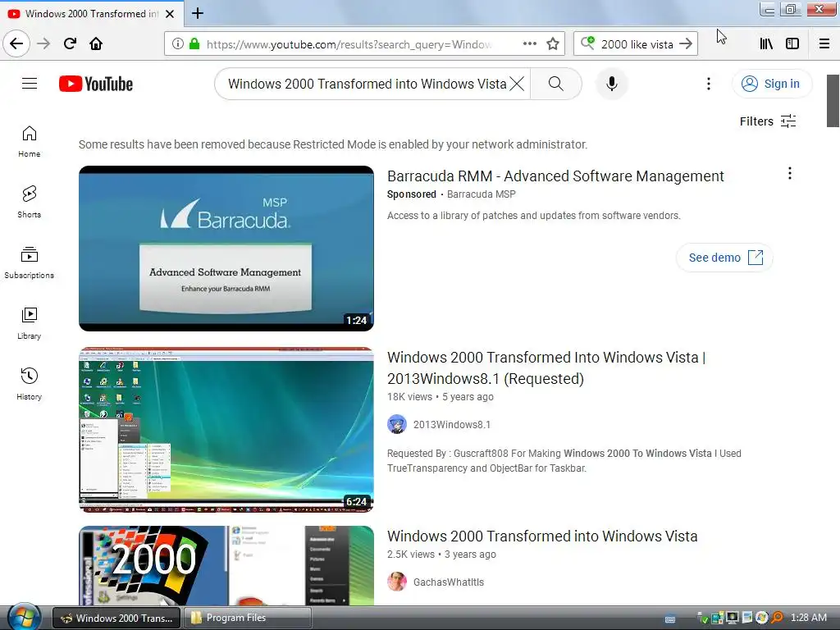Open the browser home page icon
Image resolution: width=840 pixels, height=630 pixels.
(96, 43)
